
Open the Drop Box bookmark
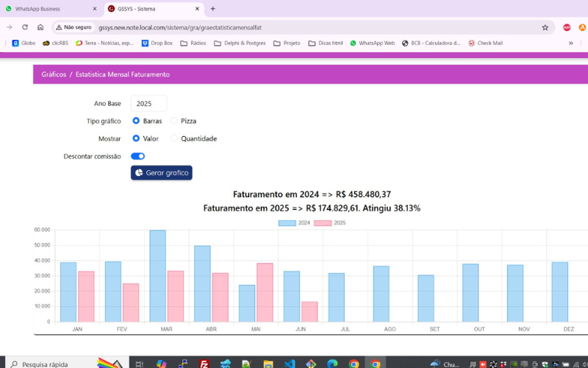coord(157,43)
